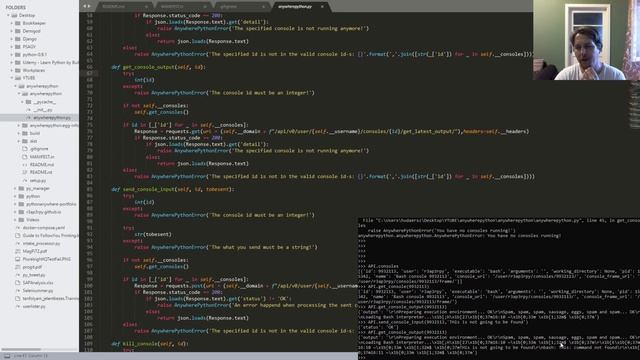The height and width of the screenshot is (360, 640).
Task: Open py_tweet.py in the sidebar
Action: coord(34,275)
